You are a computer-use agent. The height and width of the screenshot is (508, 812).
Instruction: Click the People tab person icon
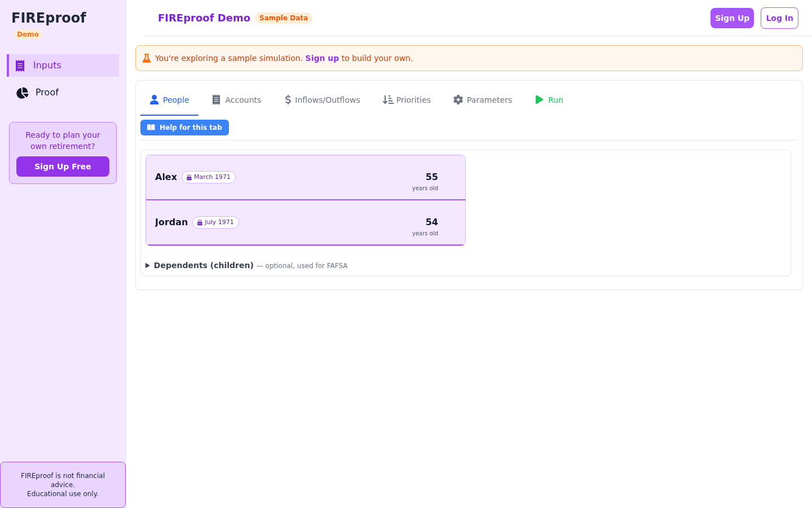tap(154, 100)
